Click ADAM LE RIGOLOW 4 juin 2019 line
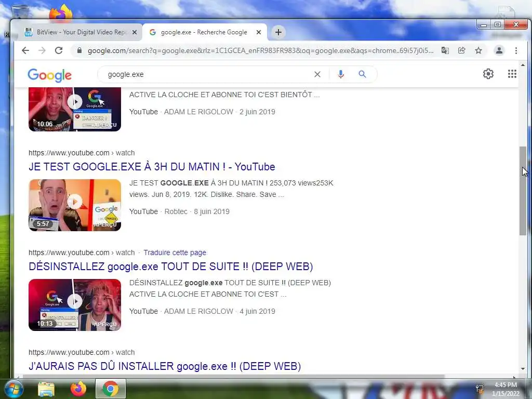The height and width of the screenshot is (399, 532). [x=202, y=312]
